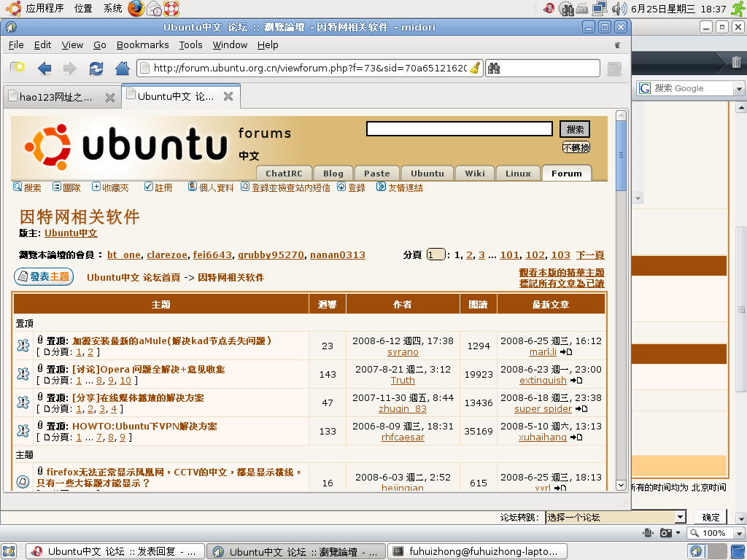Screen dimensions: 747x560
Task: Click 确定 button in background window
Action: (x=711, y=517)
